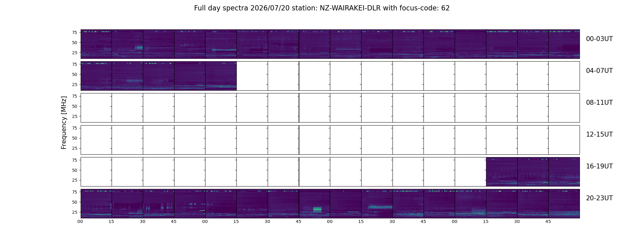Open first spectrogram tile in 00-03UT row

pyautogui.click(x=96, y=44)
